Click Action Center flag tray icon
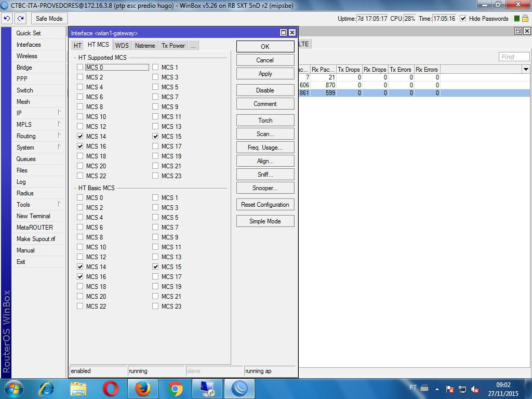 (450, 389)
